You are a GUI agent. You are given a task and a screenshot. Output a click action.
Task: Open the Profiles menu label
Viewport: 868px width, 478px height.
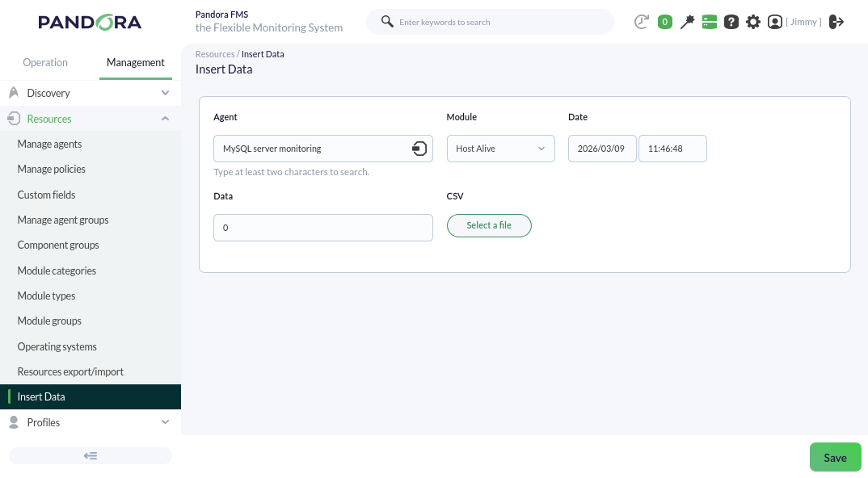pos(43,422)
